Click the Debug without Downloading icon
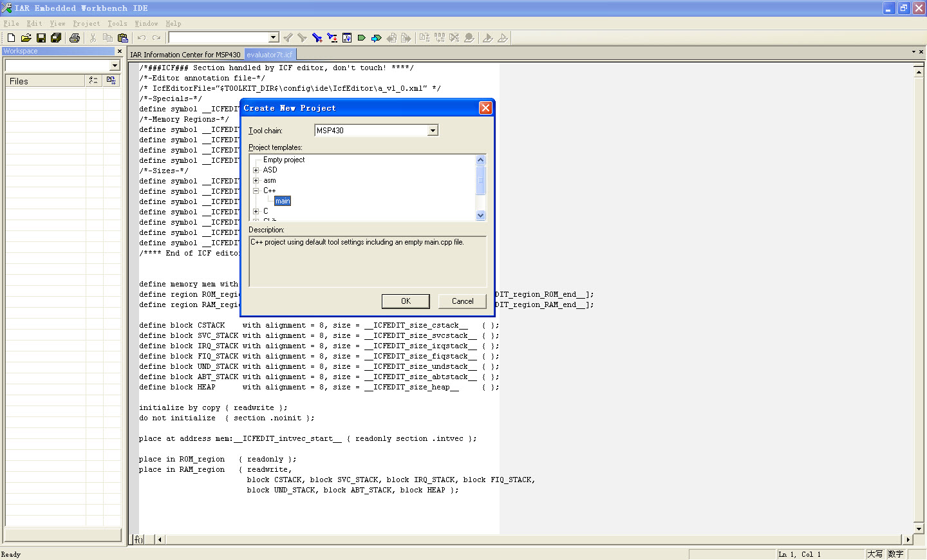Image resolution: width=927 pixels, height=560 pixels. coord(503,38)
